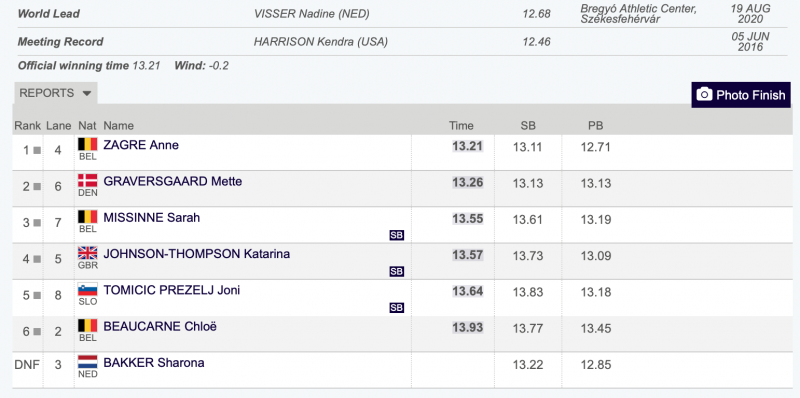Click the Name column header
Image resolution: width=800 pixels, height=398 pixels.
[x=118, y=126]
